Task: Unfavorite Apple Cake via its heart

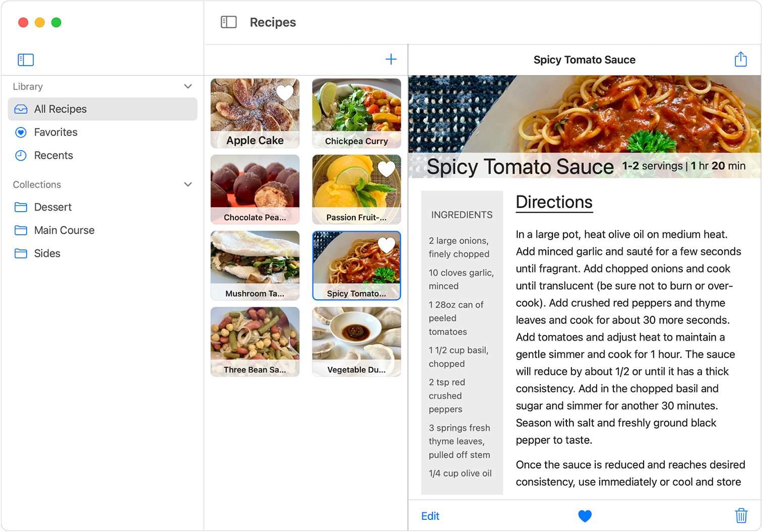Action: (285, 93)
